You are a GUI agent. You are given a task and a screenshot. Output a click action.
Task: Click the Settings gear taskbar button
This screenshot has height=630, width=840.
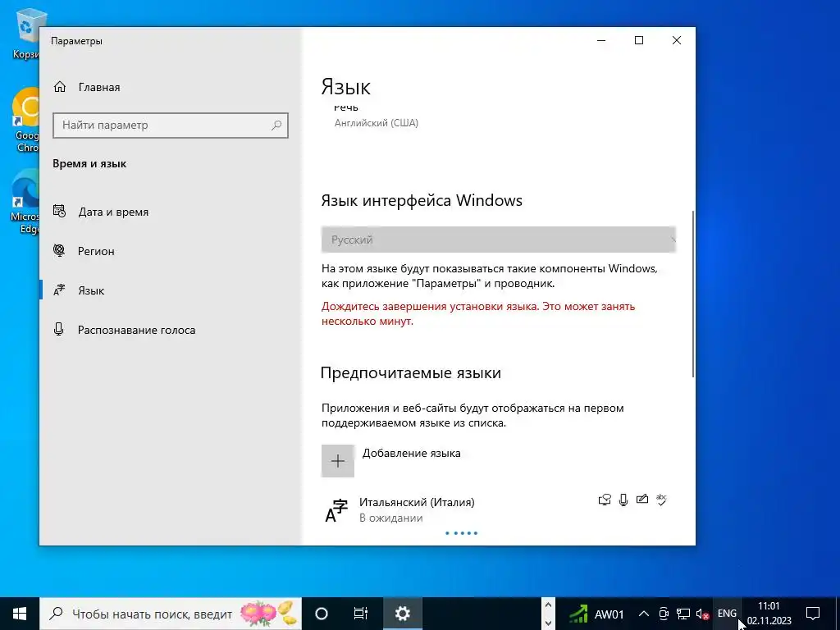coord(402,614)
